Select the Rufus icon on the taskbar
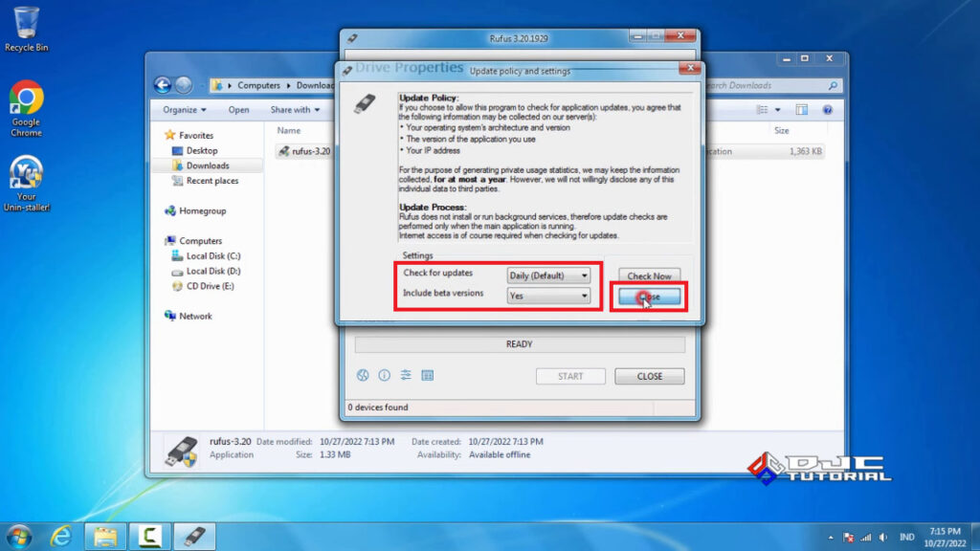This screenshot has height=551, width=980. [x=194, y=536]
